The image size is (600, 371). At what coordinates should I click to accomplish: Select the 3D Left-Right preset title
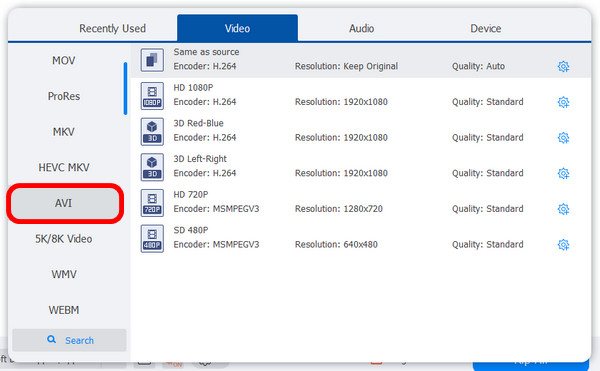(x=200, y=159)
